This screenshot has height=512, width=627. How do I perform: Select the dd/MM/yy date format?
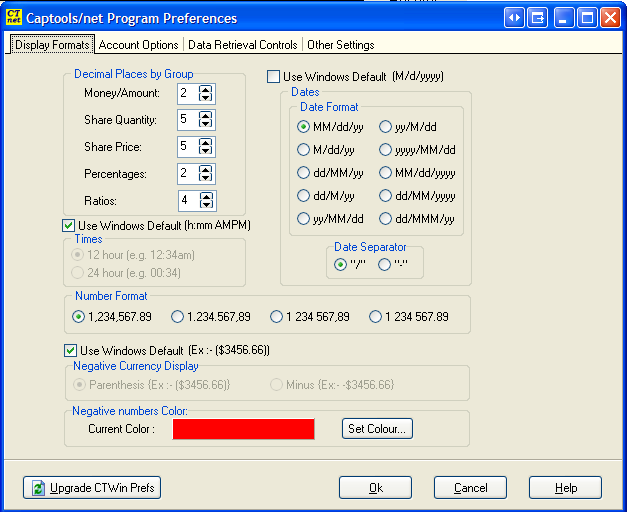pyautogui.click(x=304, y=173)
